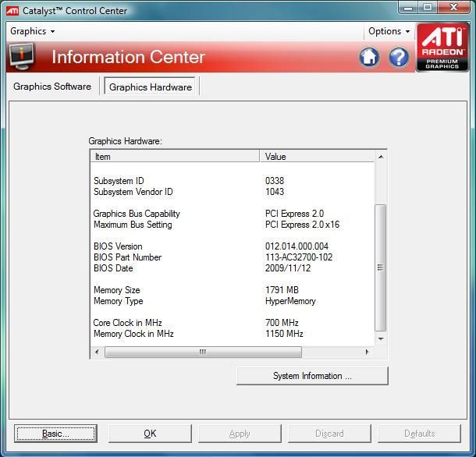Click the Item column header
476x457 pixels.
point(175,157)
